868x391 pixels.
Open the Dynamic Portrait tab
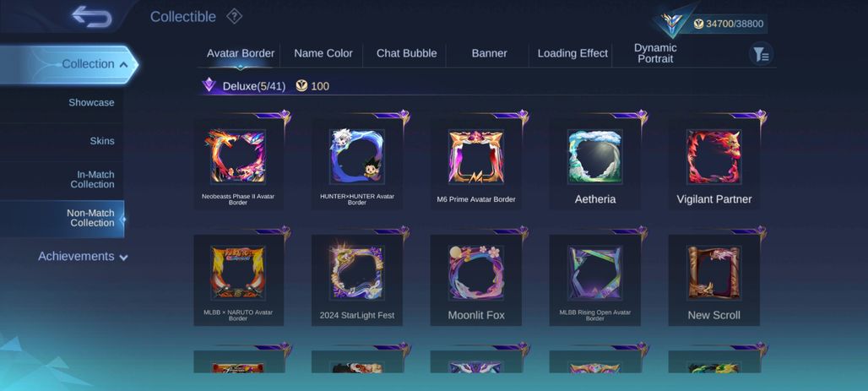tap(655, 54)
